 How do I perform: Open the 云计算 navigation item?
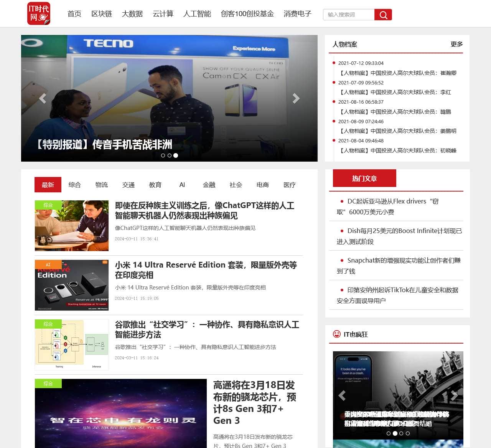point(163,14)
